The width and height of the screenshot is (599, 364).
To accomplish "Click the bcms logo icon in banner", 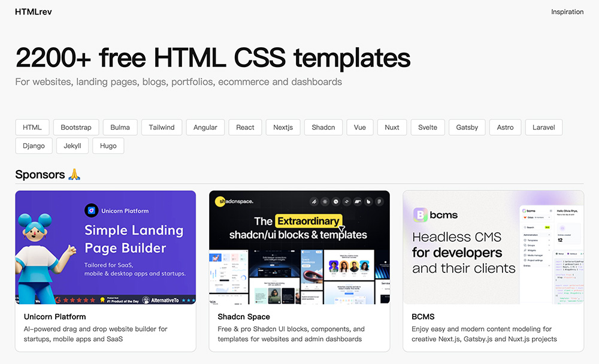I will tap(420, 215).
